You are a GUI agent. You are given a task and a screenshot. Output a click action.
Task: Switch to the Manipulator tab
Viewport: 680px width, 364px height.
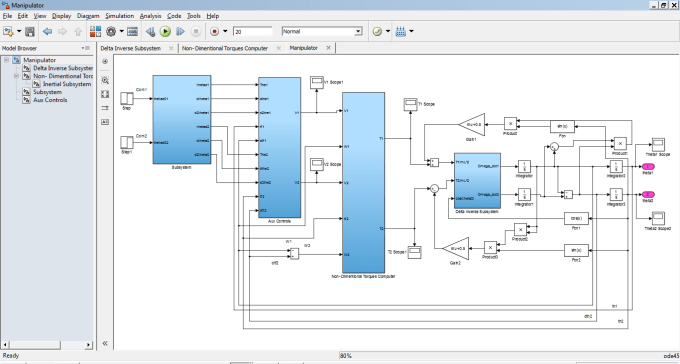click(x=304, y=48)
